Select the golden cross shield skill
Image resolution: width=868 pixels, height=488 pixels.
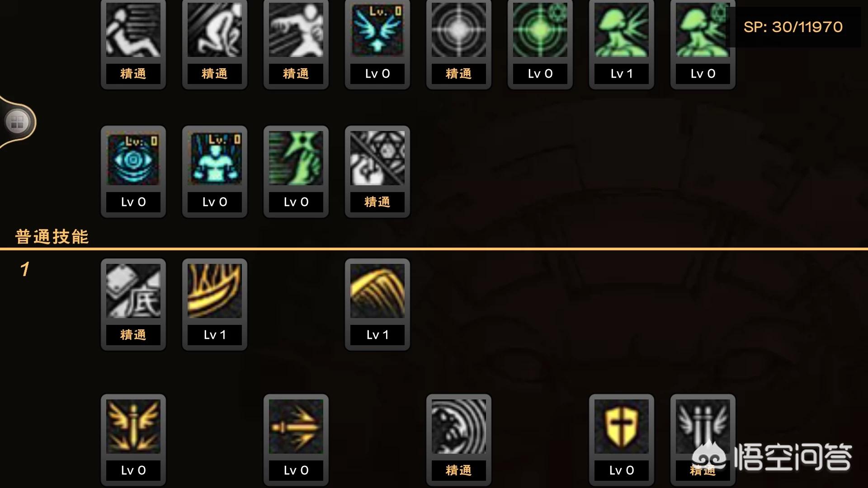pos(622,440)
